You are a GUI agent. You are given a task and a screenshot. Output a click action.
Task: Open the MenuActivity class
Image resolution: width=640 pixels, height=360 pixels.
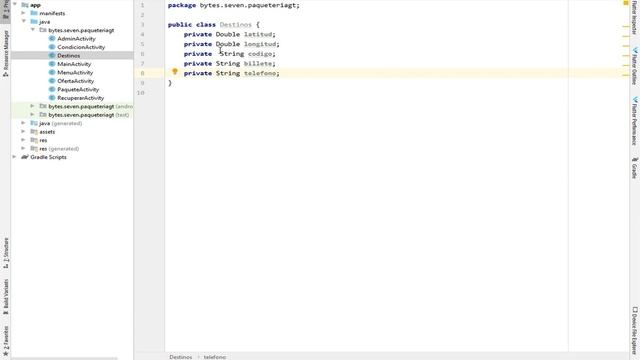(75, 72)
